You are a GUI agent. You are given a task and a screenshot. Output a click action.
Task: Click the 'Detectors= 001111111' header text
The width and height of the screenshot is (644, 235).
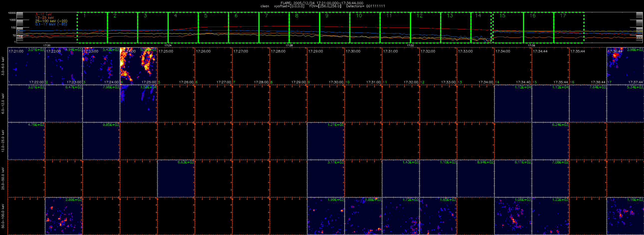[365, 6]
